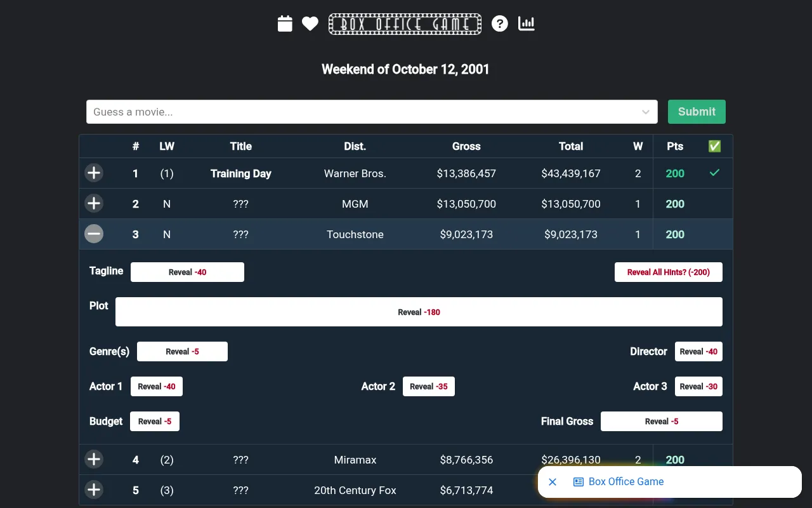This screenshot has width=812, height=508.
Task: Reveal Actor 1 hint
Action: point(157,386)
